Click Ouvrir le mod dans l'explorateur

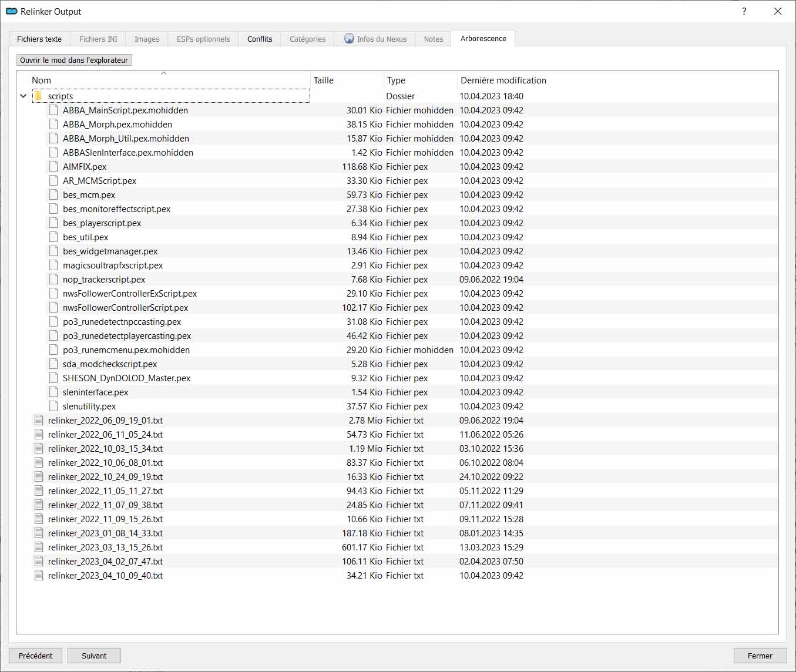[x=73, y=59]
